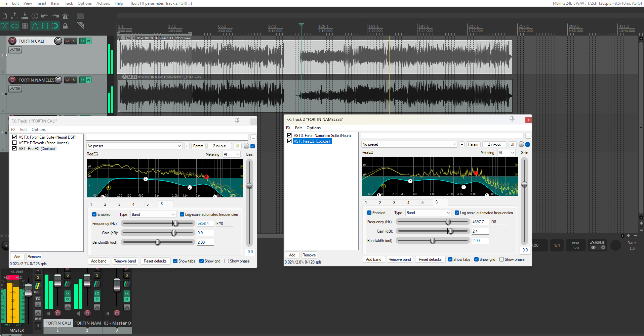Viewport: 644px width, 336px height.
Task: Pin the Track 2 FX window
Action: pyautogui.click(x=512, y=119)
